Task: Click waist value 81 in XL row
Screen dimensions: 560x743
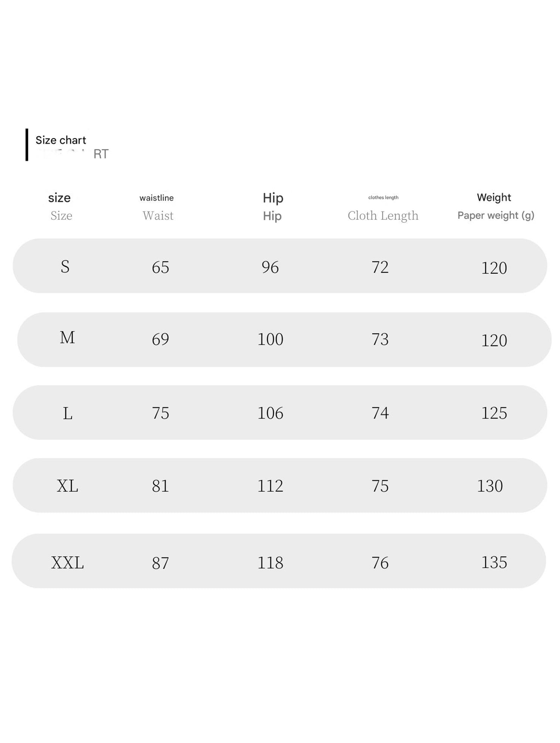Action: point(160,486)
